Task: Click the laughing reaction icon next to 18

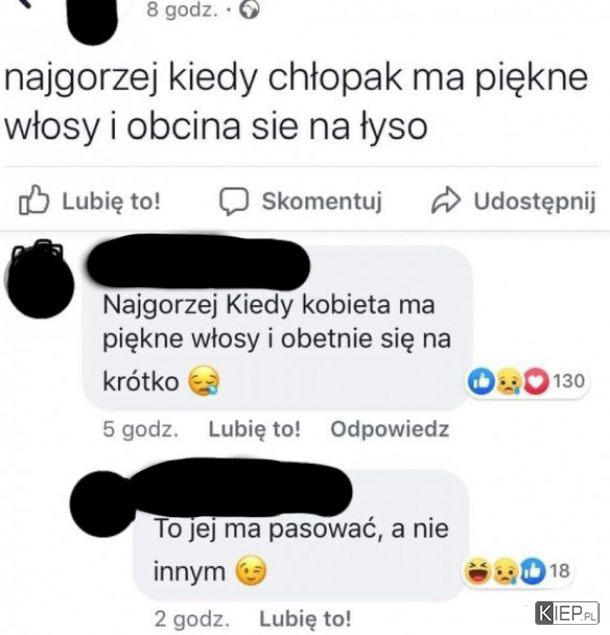Action: 477,571
